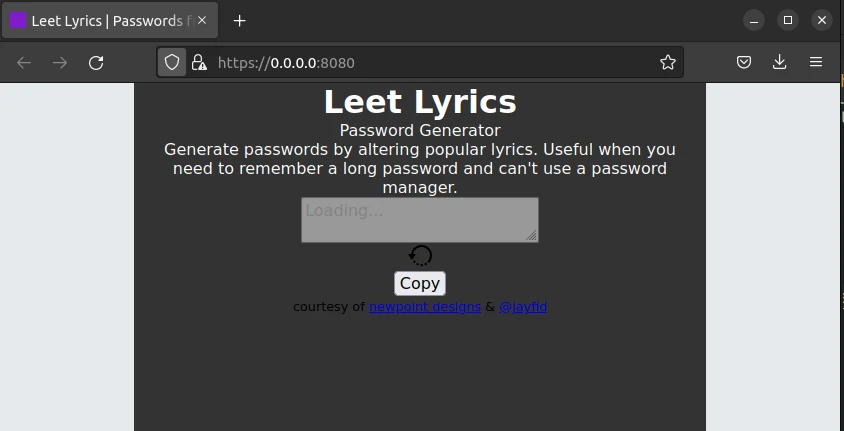Go back to the previous page

click(24, 63)
